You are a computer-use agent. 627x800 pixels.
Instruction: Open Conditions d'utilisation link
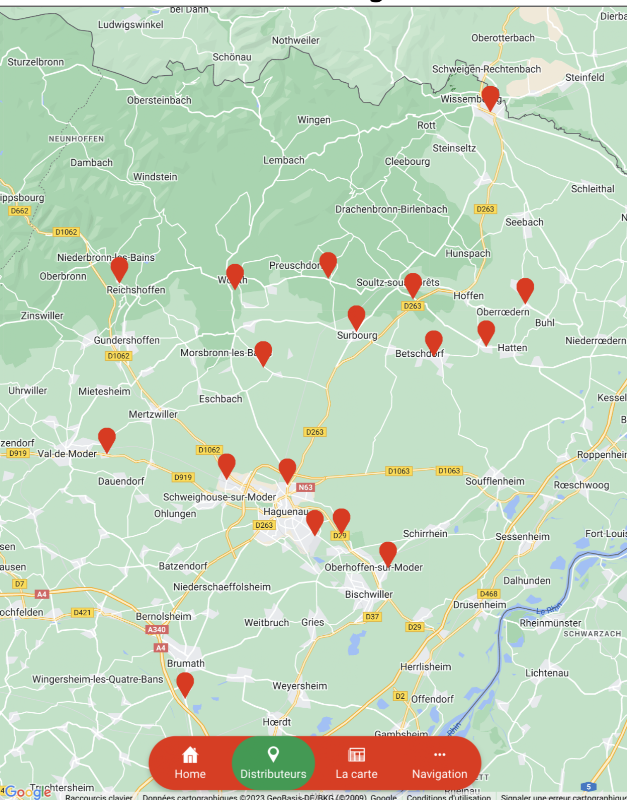coord(448,796)
